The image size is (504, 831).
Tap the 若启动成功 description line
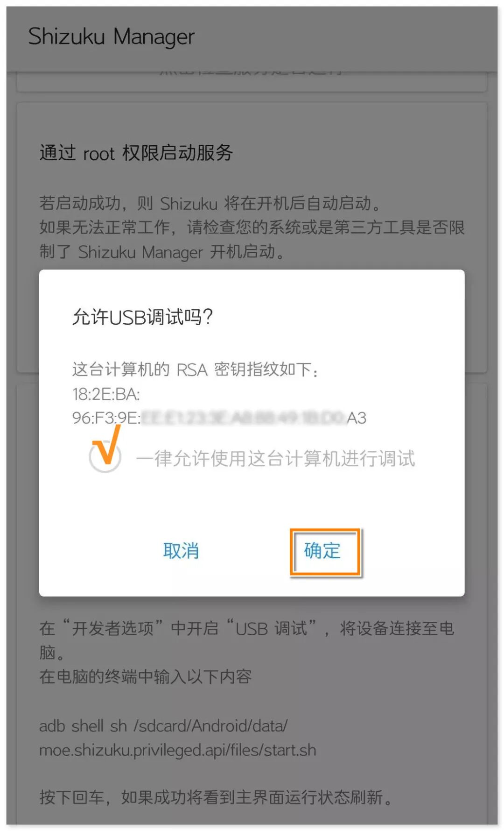[210, 203]
